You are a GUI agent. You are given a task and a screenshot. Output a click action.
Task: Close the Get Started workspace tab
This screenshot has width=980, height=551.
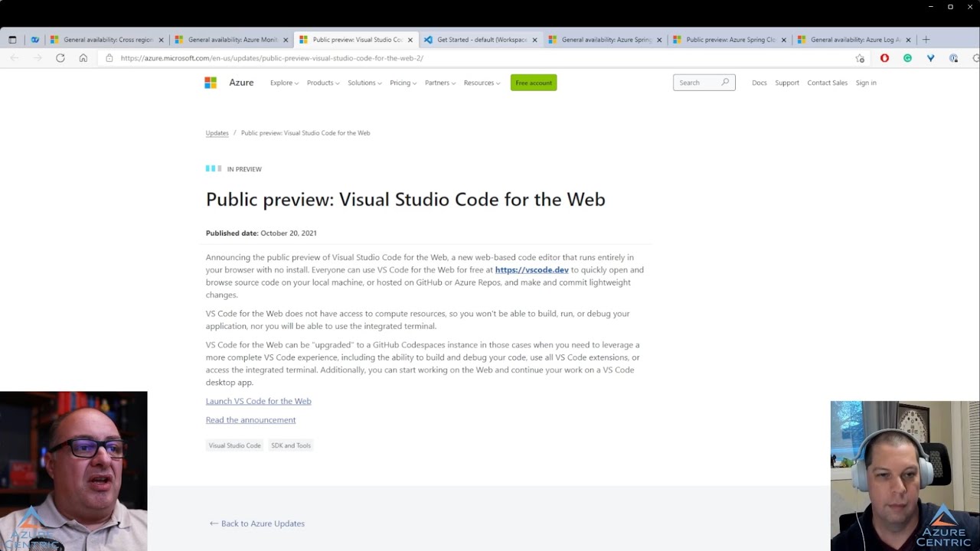tap(534, 40)
